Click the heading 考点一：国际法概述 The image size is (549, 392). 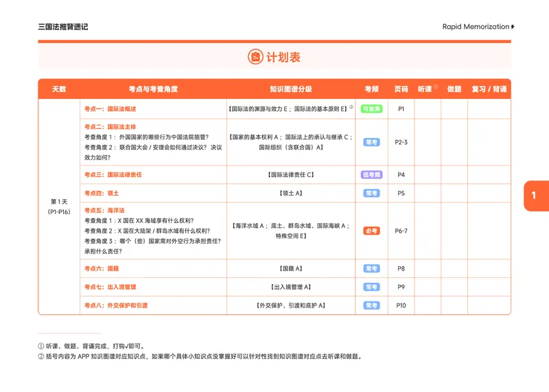[110, 109]
